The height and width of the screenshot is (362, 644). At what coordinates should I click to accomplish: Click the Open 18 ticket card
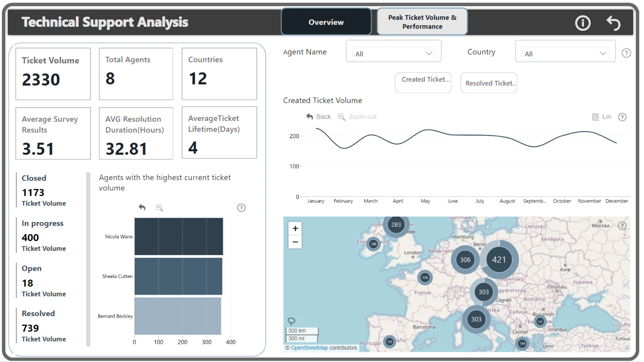(x=50, y=281)
